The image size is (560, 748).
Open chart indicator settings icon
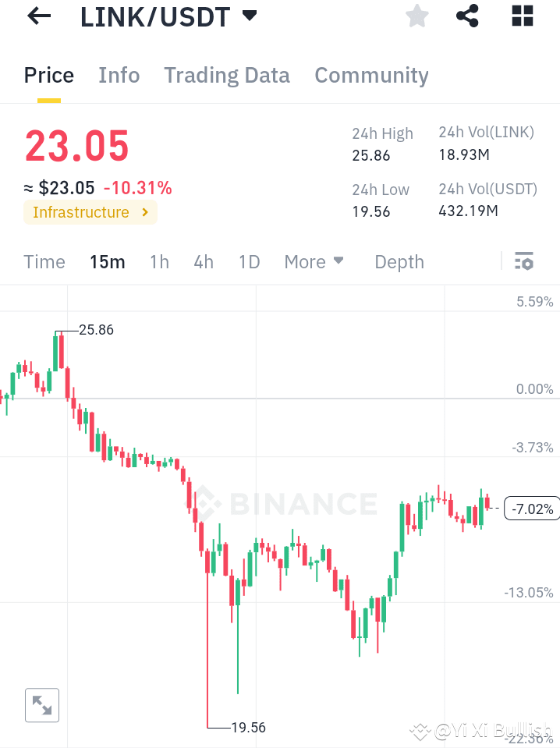524,261
